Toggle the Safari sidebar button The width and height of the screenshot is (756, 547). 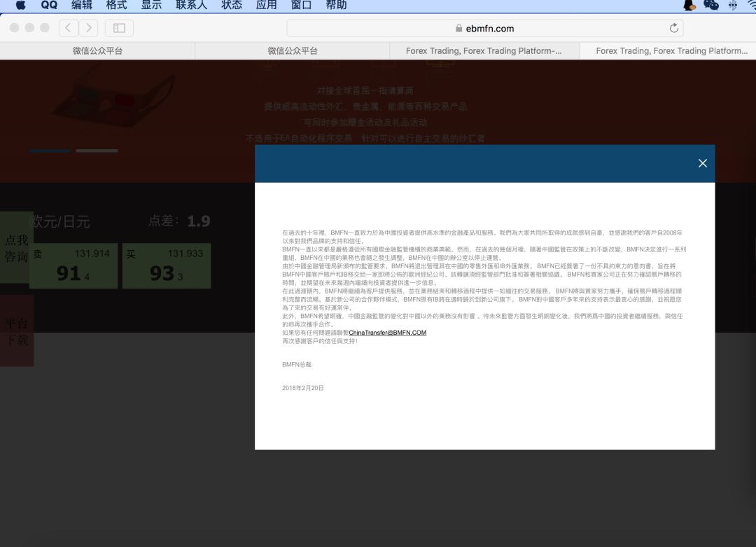coord(119,28)
